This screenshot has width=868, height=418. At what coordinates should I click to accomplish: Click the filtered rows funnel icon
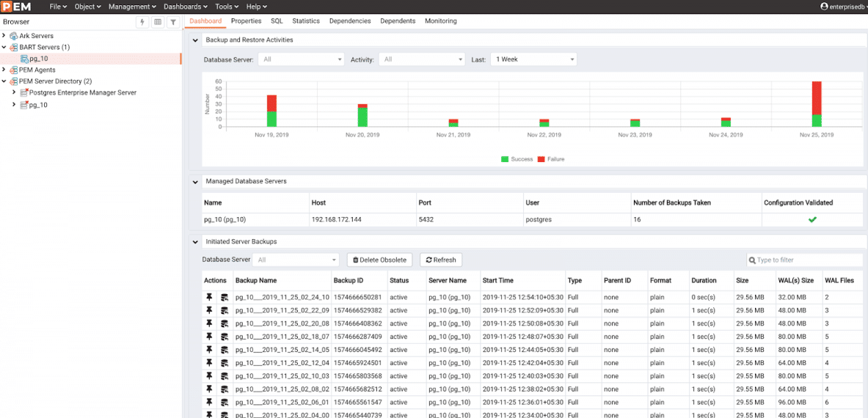(172, 22)
